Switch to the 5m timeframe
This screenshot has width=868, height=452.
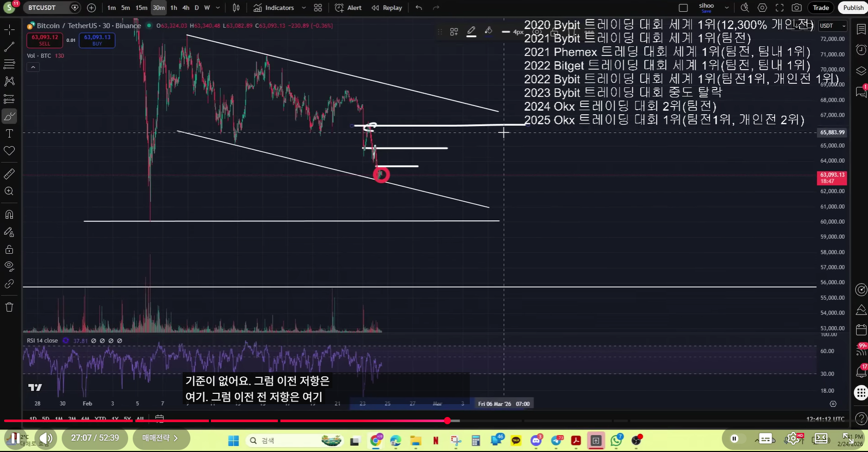point(126,8)
